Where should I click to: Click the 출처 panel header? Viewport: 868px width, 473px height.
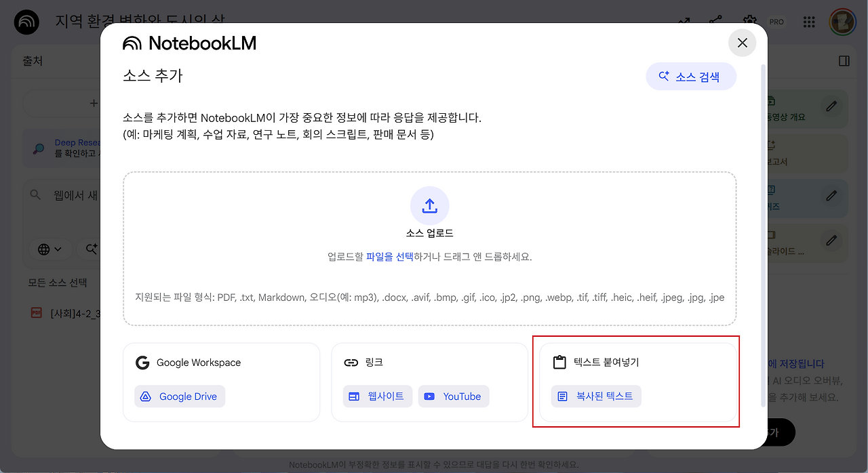click(x=33, y=61)
